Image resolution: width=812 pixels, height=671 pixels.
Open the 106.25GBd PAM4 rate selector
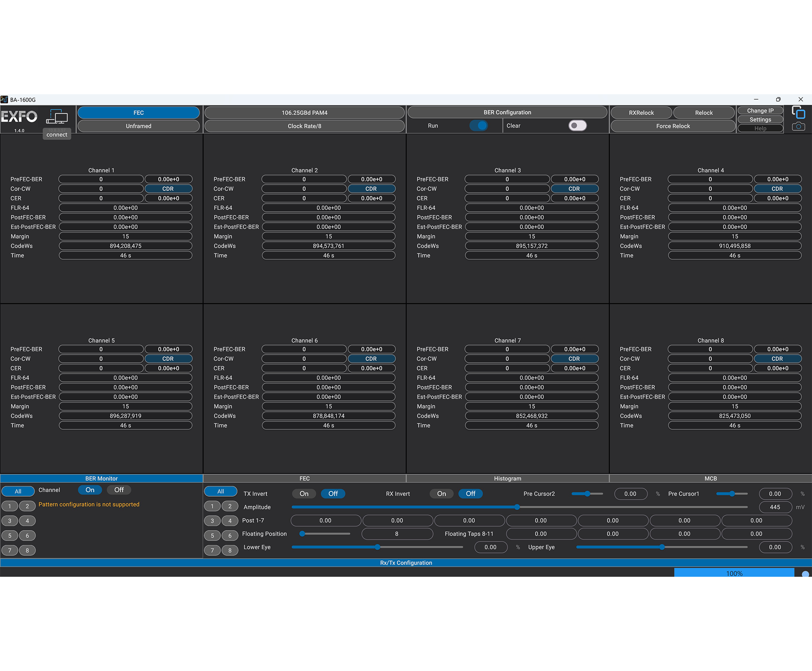coord(304,113)
